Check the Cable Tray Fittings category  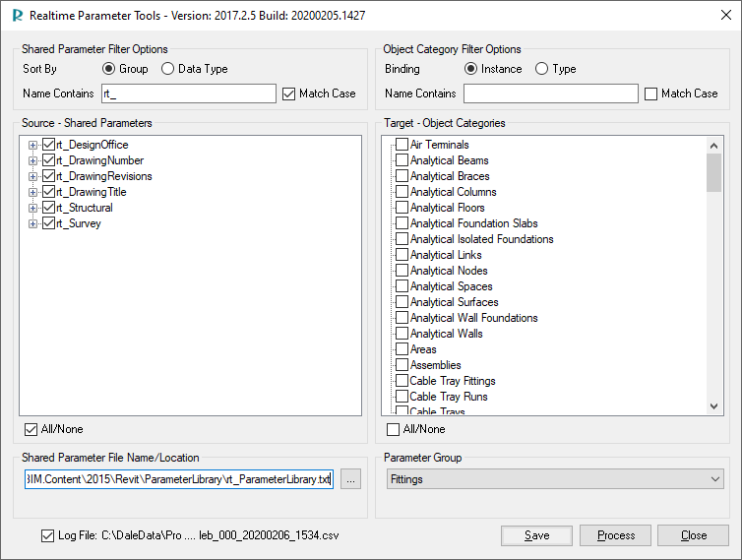tap(402, 381)
